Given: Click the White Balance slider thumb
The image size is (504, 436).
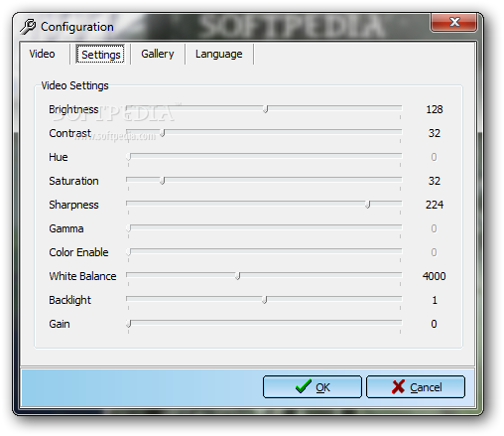Looking at the screenshot, I should pyautogui.click(x=238, y=276).
